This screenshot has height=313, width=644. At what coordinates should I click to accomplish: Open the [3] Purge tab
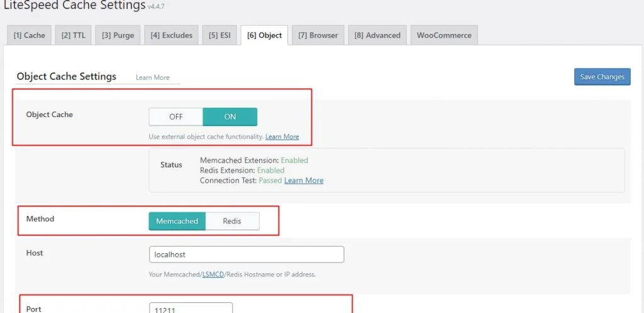118,35
